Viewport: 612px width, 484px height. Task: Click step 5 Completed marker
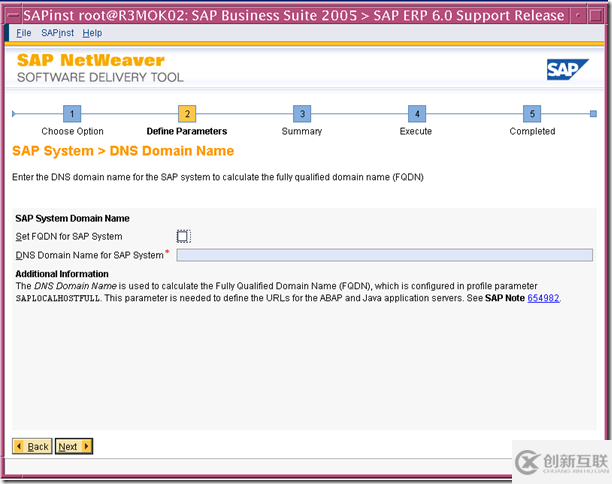pos(532,114)
